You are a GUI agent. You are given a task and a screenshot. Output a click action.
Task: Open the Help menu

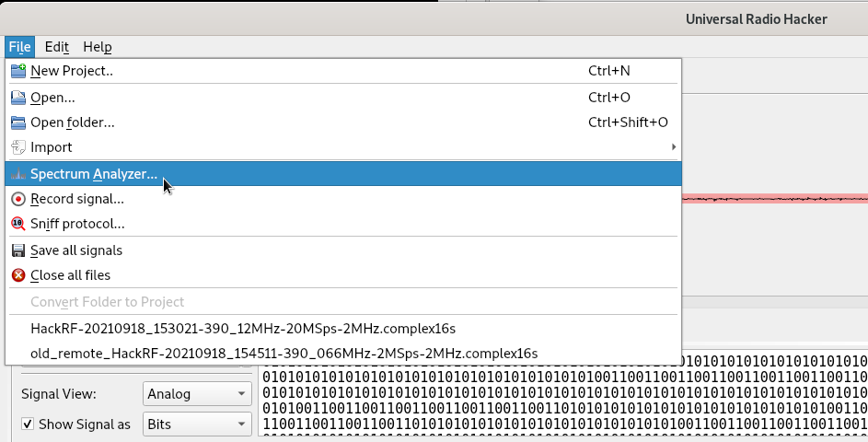[x=98, y=47]
